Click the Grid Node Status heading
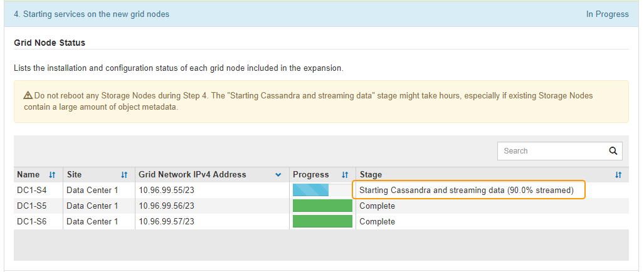Viewport: 644px width, 272px height. (50, 43)
